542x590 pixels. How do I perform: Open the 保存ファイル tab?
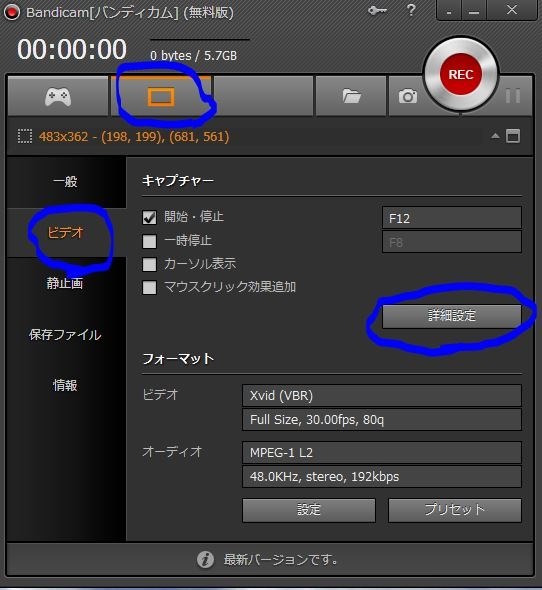click(65, 335)
